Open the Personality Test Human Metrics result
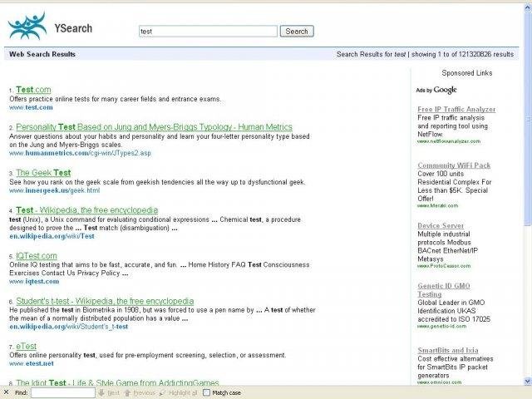Viewport: 532px width, 399px height. click(x=154, y=127)
